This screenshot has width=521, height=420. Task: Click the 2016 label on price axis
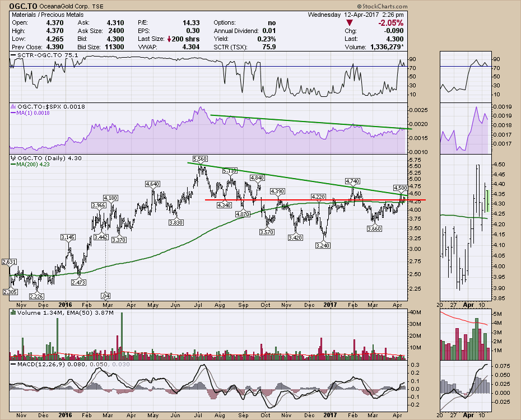click(x=65, y=305)
